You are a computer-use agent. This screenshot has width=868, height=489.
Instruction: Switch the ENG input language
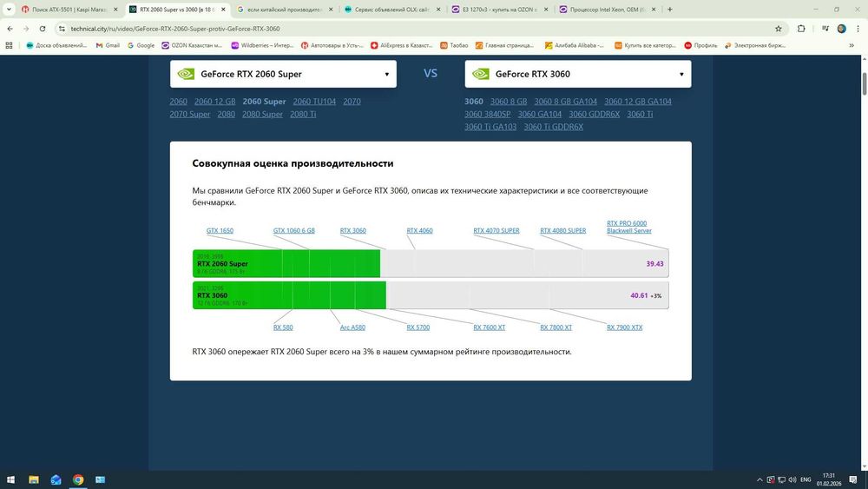(806, 479)
